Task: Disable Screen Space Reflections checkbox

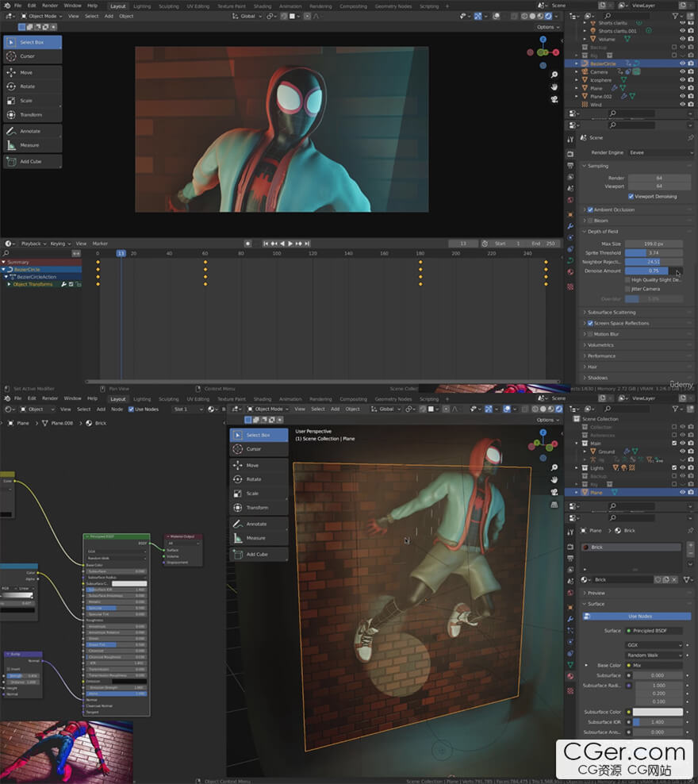Action: coord(590,323)
